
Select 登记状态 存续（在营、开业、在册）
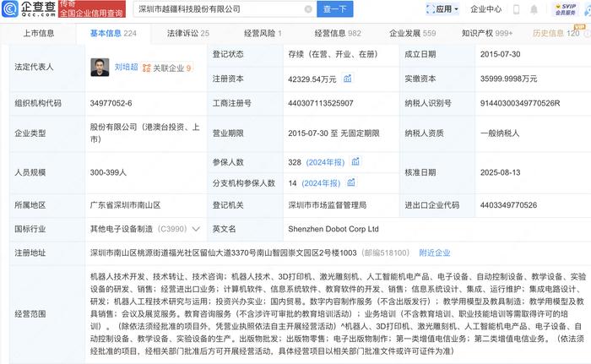[333, 54]
